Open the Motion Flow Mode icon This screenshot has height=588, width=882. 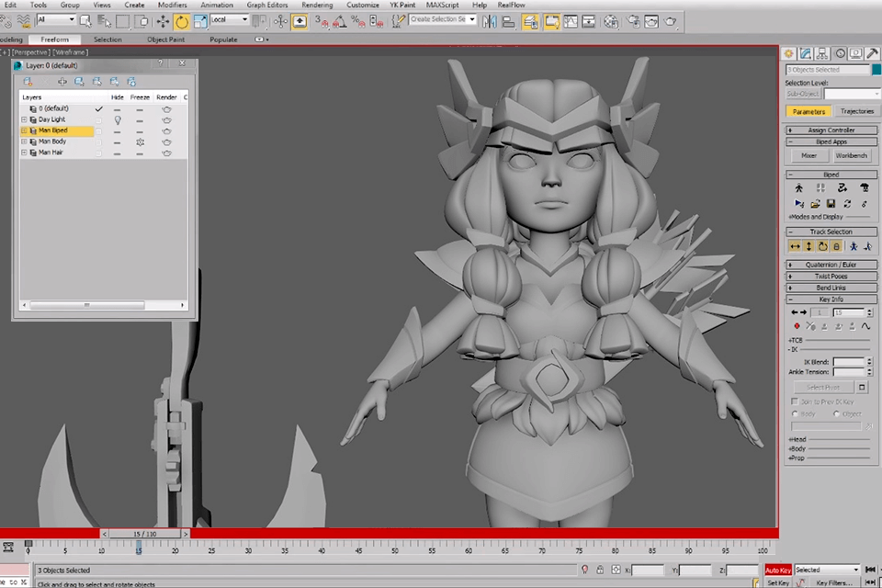842,189
